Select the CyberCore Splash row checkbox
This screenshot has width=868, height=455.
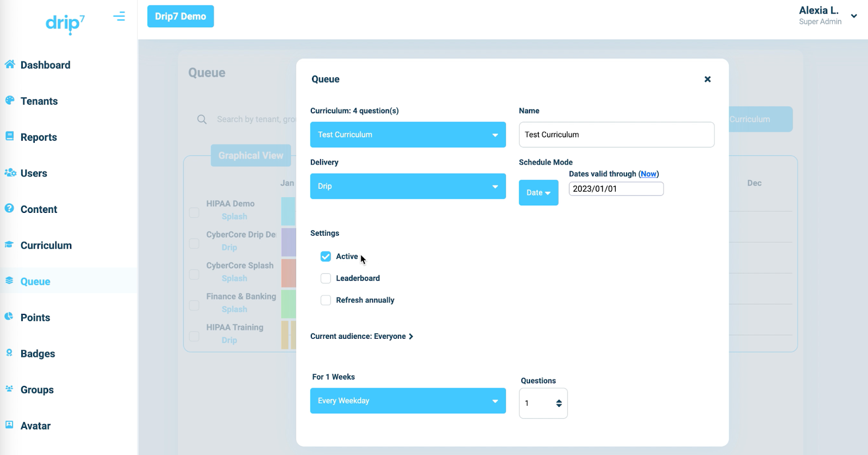coord(194,275)
